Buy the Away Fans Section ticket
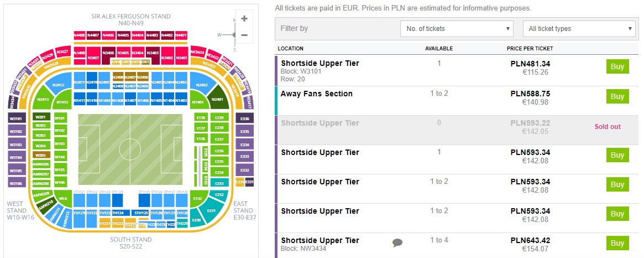 point(617,97)
